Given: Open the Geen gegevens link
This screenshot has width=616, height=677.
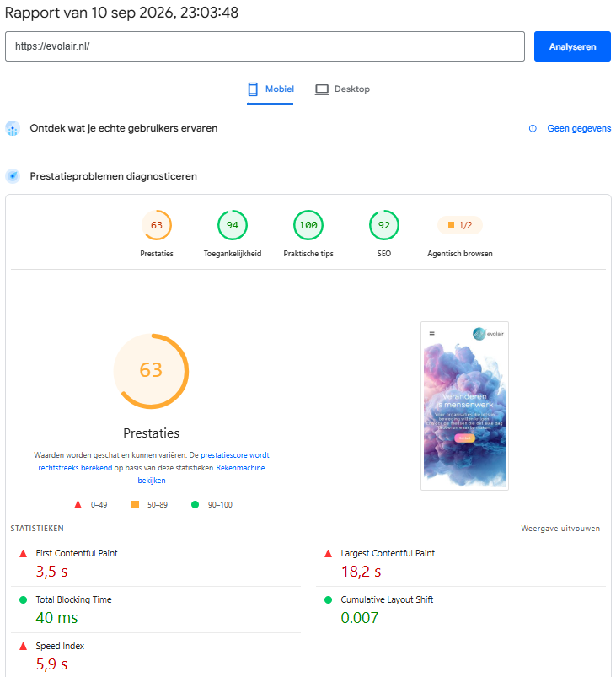Looking at the screenshot, I should click(579, 128).
